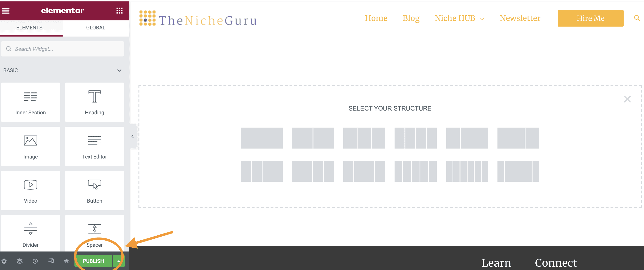The image size is (644, 270).
Task: Open the Navigator layers icon
Action: click(19, 261)
